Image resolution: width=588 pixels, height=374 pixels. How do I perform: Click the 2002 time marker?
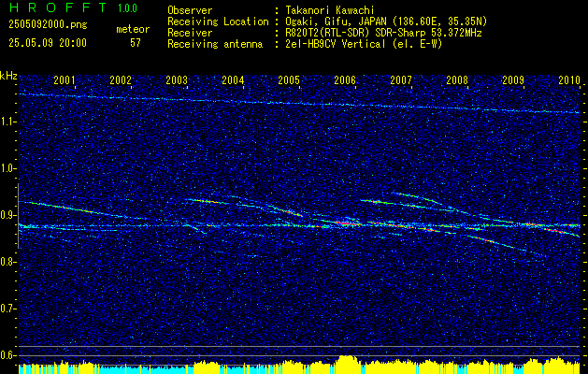point(121,79)
